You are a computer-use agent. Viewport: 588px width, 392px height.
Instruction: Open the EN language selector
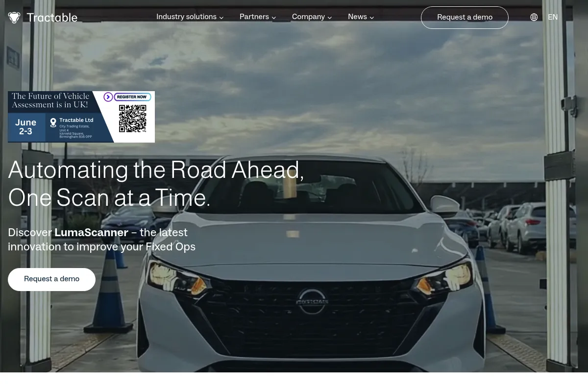(553, 17)
